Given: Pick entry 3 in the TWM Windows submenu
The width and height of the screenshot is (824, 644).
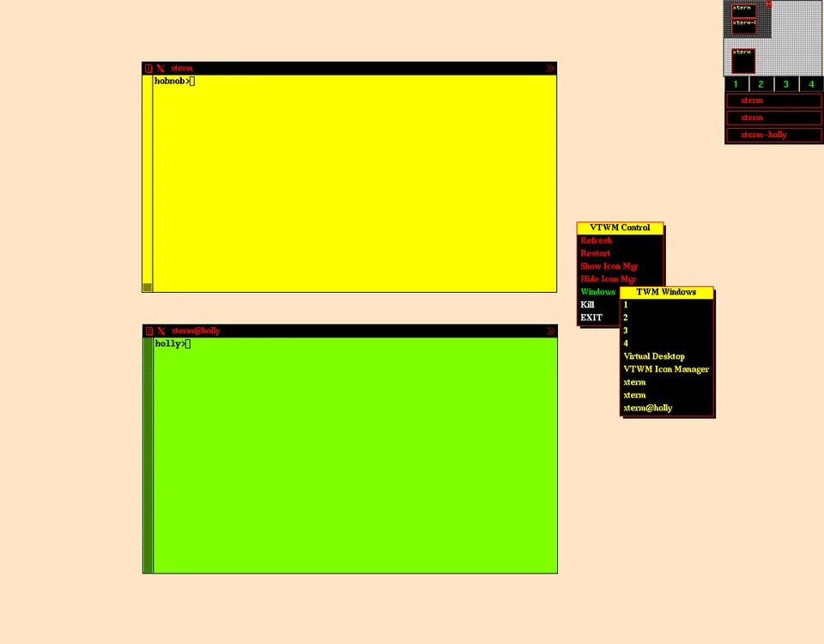Looking at the screenshot, I should pos(666,331).
